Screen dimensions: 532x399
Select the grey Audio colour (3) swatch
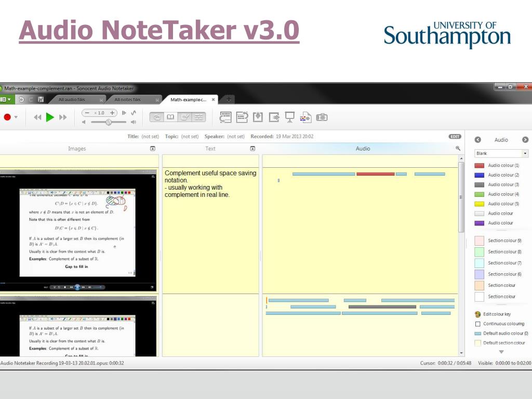point(479,184)
